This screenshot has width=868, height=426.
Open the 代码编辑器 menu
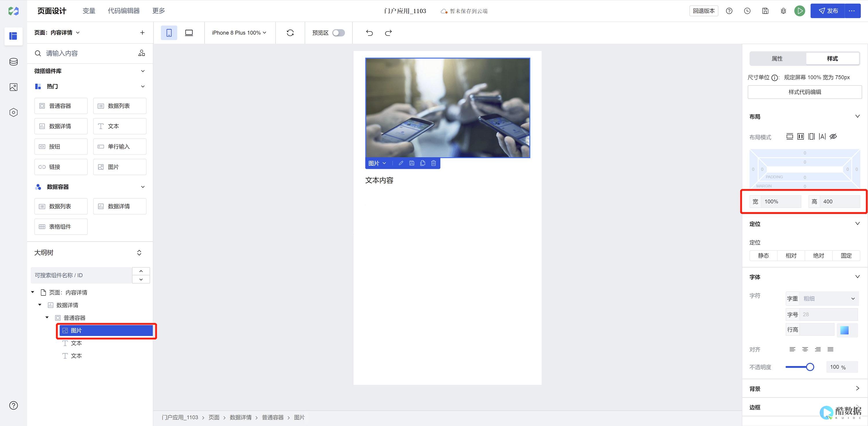pyautogui.click(x=124, y=11)
